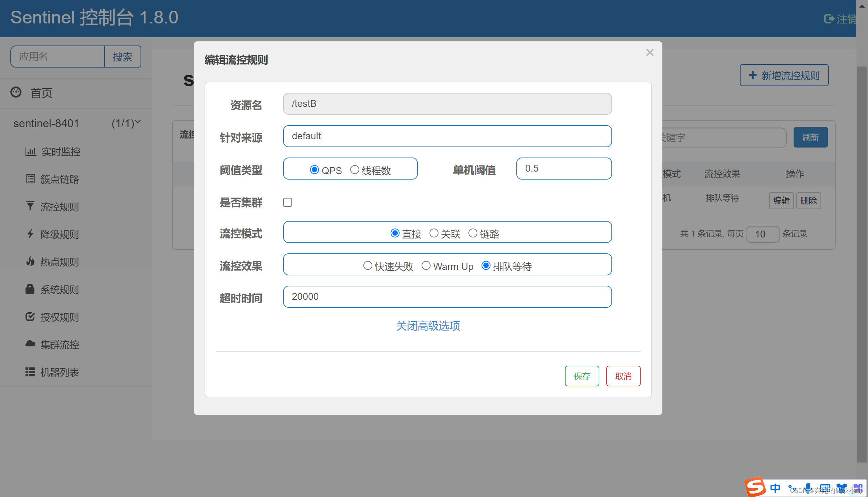Image resolution: width=868 pixels, height=497 pixels.
Task: Click the disabled 资源名 field /testB
Action: (447, 104)
